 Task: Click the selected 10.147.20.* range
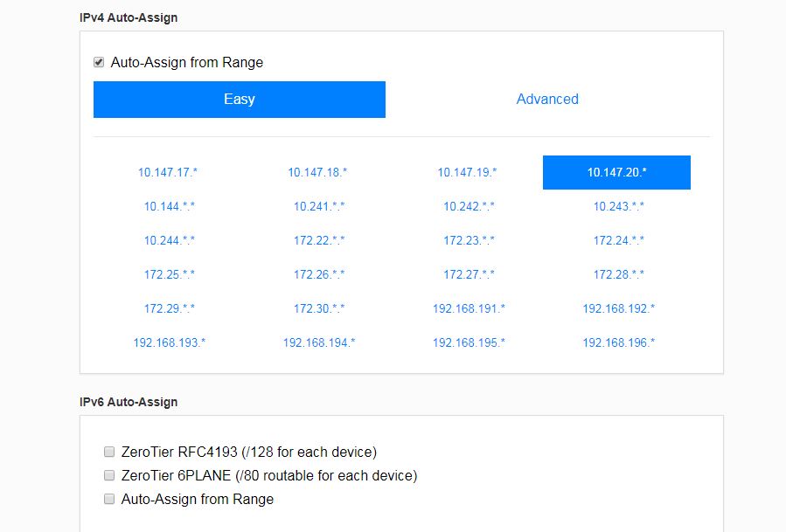point(616,172)
